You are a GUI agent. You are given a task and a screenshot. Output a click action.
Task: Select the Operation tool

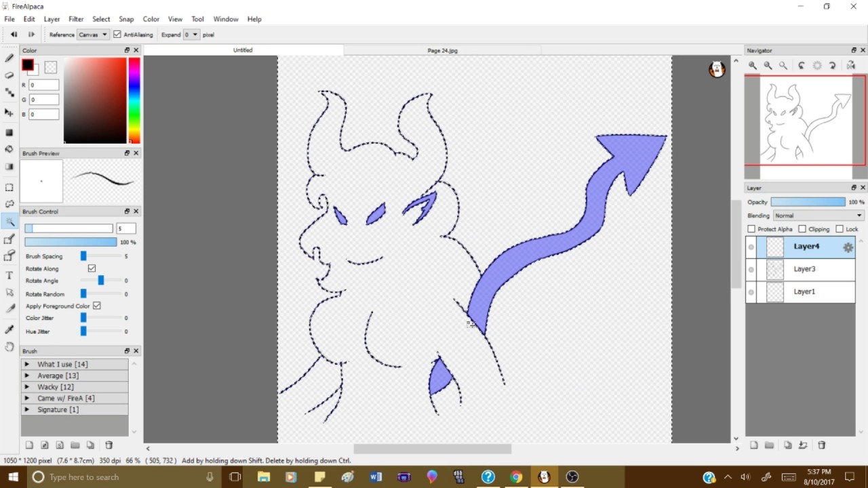[9, 292]
